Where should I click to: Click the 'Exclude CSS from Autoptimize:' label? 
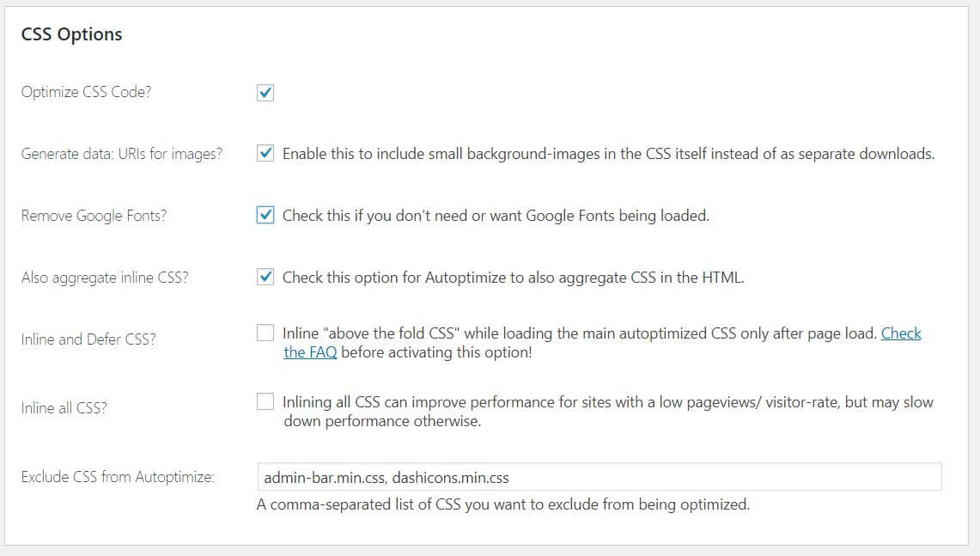point(118,477)
